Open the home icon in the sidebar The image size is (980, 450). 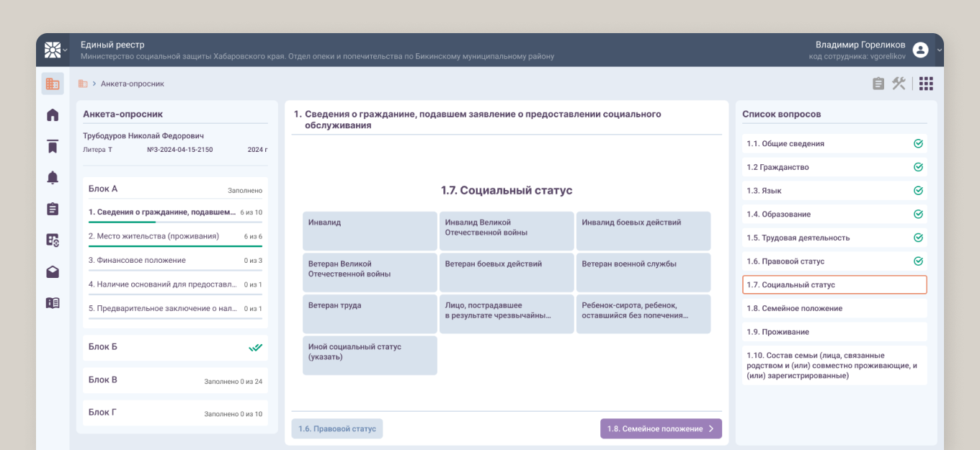pos(53,115)
